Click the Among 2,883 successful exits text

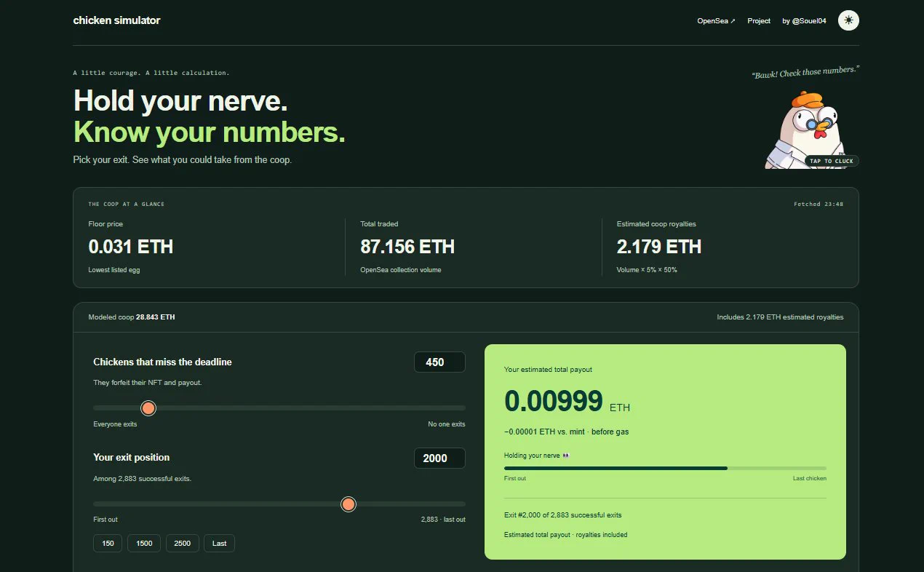pyautogui.click(x=143, y=479)
